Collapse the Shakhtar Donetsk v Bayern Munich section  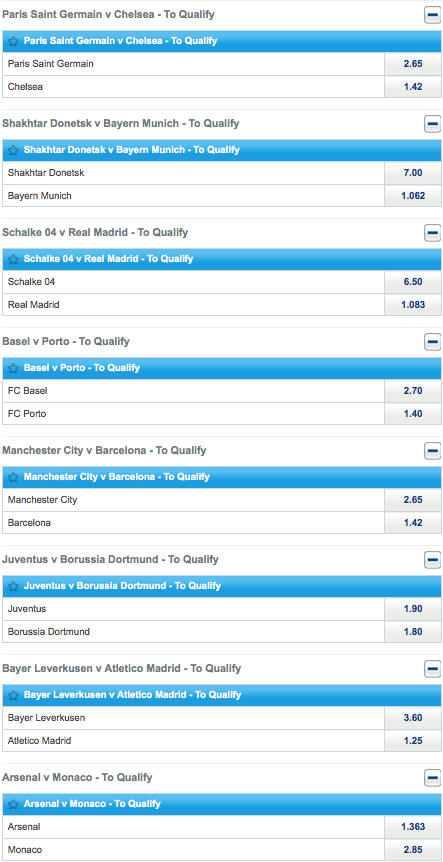(x=433, y=124)
